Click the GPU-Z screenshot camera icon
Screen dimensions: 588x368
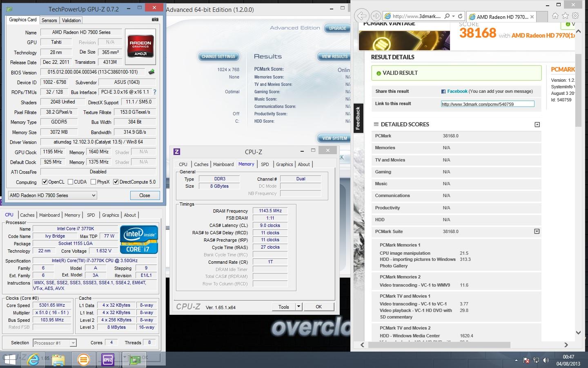155,20
